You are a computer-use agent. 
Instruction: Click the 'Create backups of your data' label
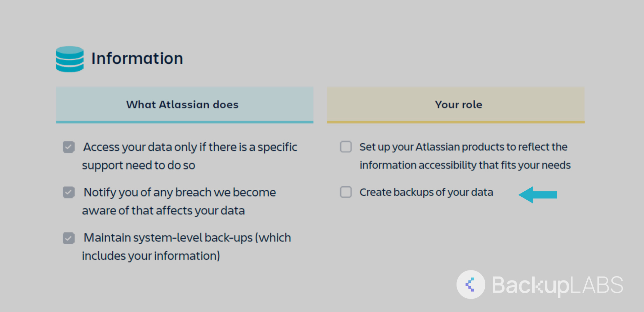coord(426,192)
